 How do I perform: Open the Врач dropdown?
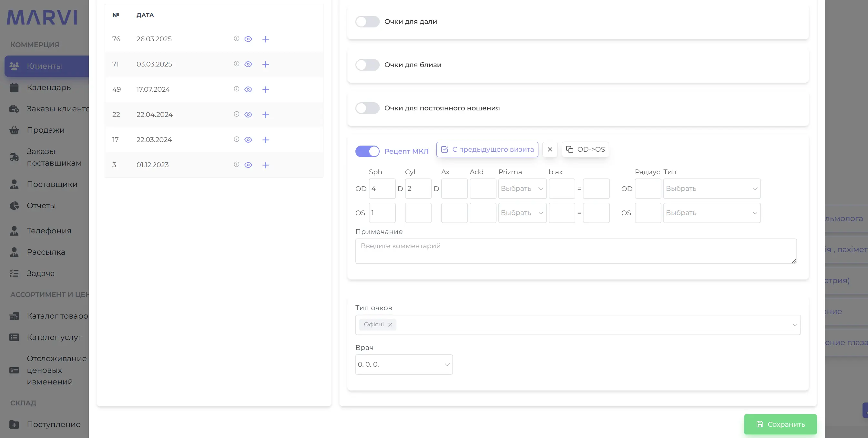[404, 364]
